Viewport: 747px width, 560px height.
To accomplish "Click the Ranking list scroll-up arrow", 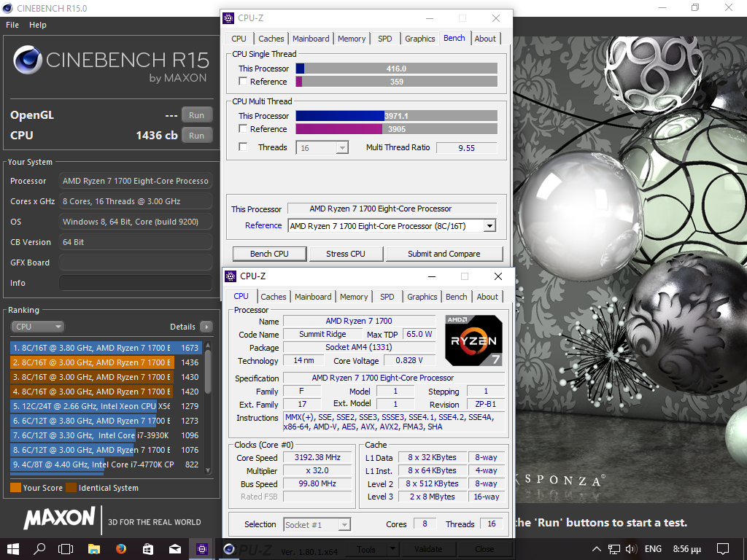I will 208,346.
